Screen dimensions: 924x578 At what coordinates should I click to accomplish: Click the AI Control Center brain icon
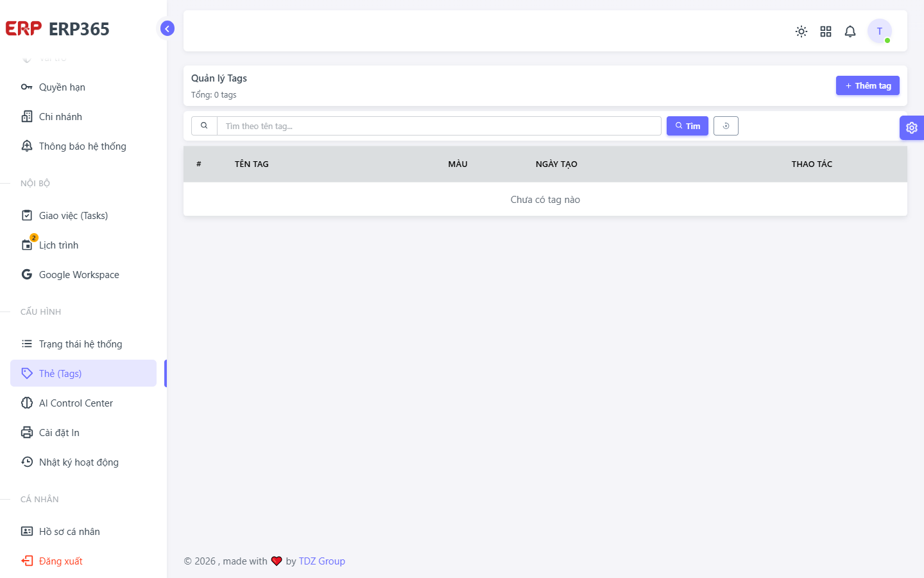click(27, 403)
